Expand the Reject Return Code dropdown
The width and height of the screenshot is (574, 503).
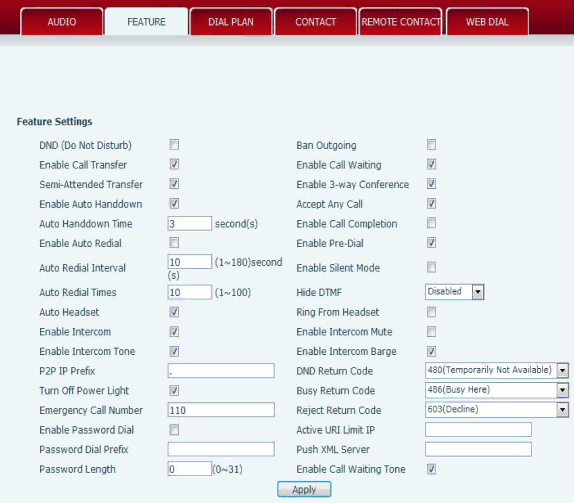click(497, 410)
